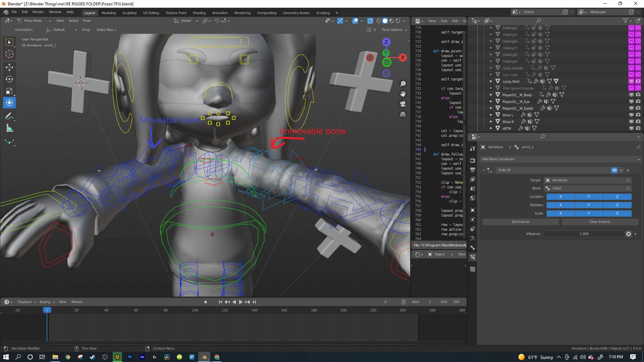Select the Move tool

pos(9,67)
